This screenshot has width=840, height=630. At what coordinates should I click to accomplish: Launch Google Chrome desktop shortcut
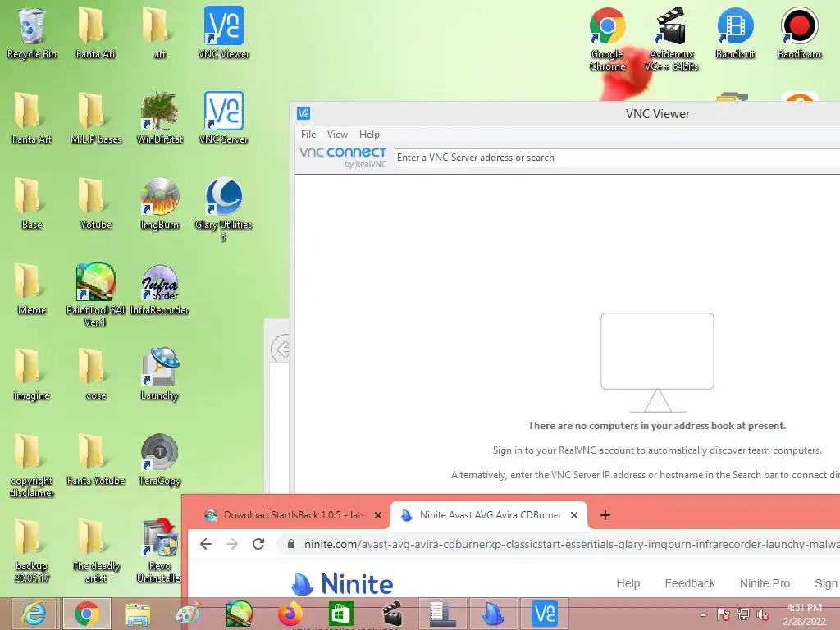coord(607,39)
